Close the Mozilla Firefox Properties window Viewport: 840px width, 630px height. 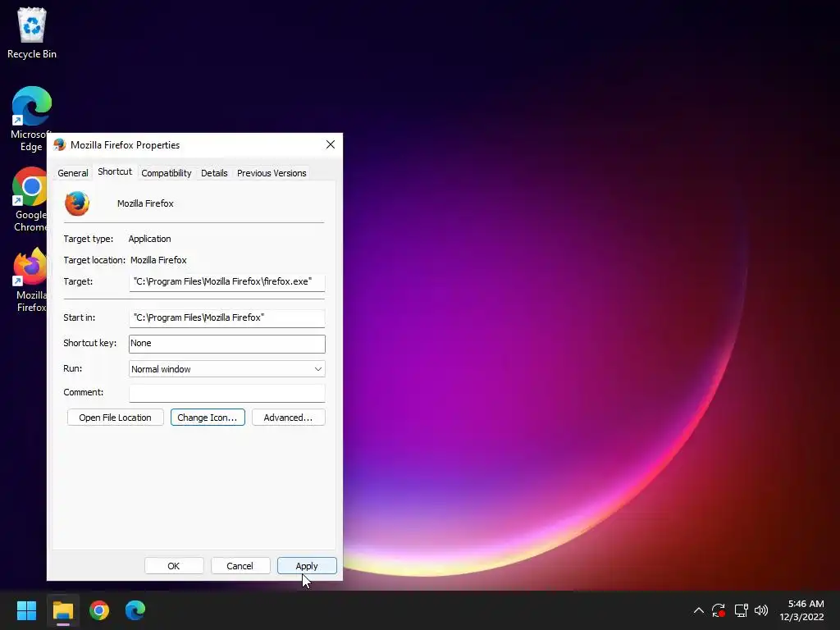(x=331, y=144)
